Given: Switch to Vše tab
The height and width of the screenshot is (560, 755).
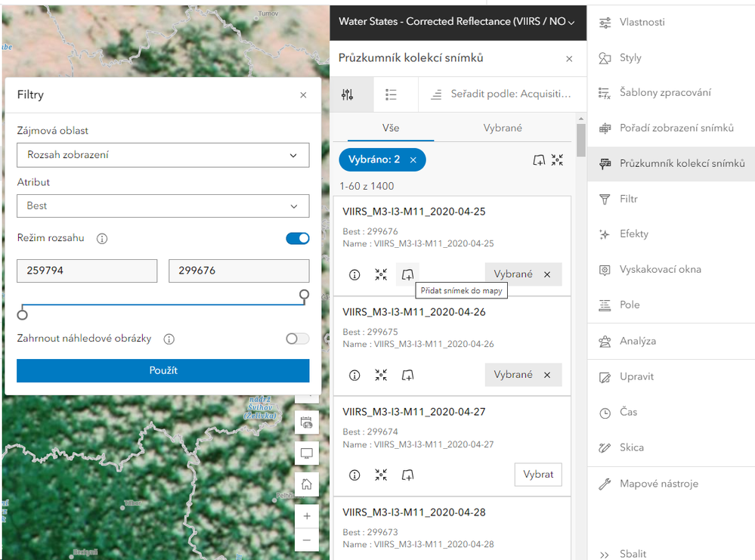Looking at the screenshot, I should coord(391,128).
